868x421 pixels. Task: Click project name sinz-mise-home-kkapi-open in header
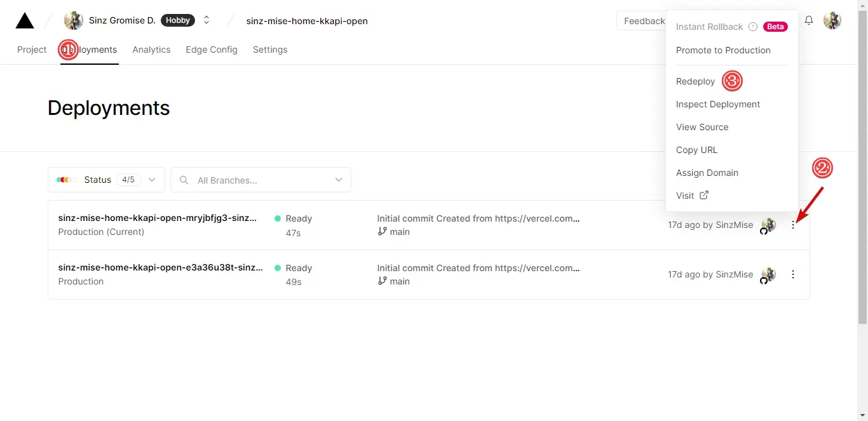(307, 21)
